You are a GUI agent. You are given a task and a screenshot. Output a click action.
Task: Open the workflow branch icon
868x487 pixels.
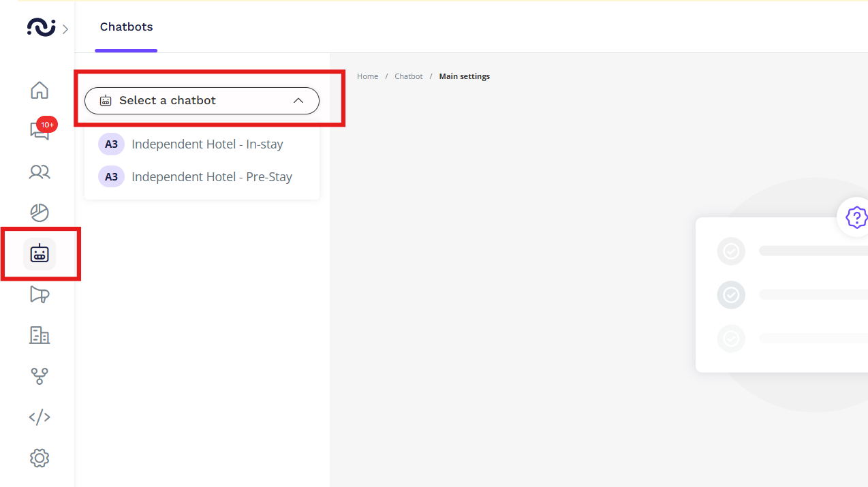(x=40, y=376)
